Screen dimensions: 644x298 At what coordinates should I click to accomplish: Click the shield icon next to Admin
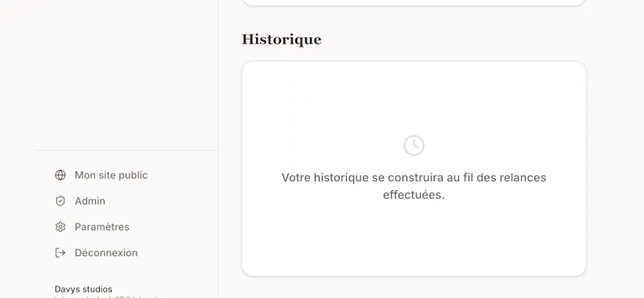pyautogui.click(x=60, y=201)
